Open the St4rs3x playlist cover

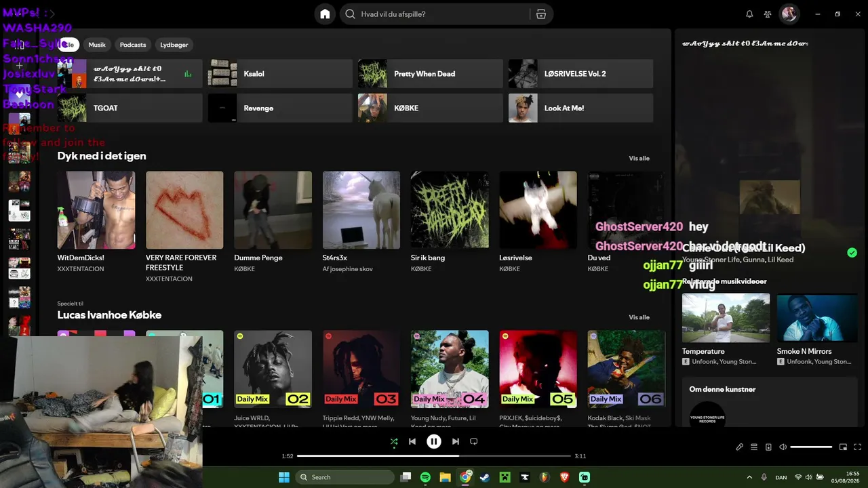pos(361,210)
